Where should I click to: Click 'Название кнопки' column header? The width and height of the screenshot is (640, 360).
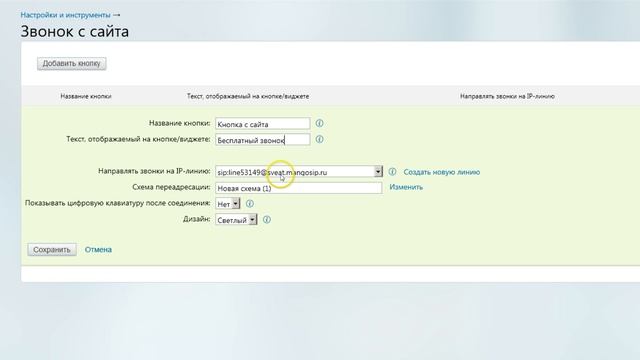coord(86,96)
